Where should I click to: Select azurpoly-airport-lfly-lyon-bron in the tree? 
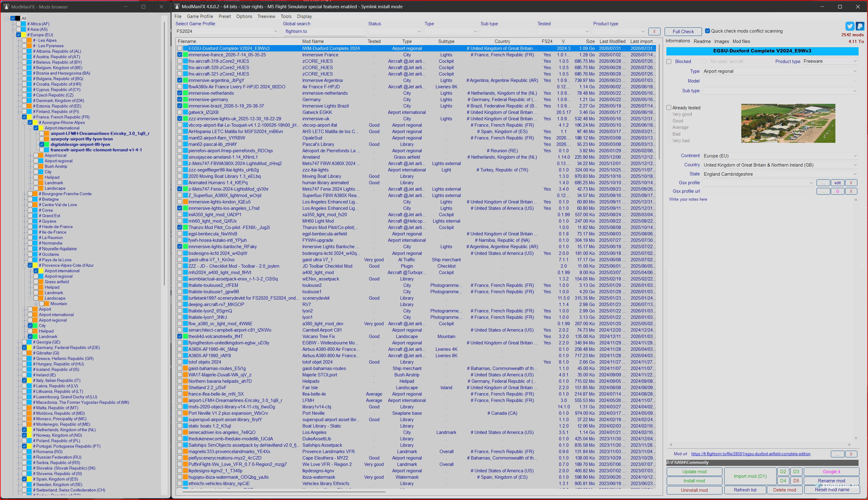[82, 139]
